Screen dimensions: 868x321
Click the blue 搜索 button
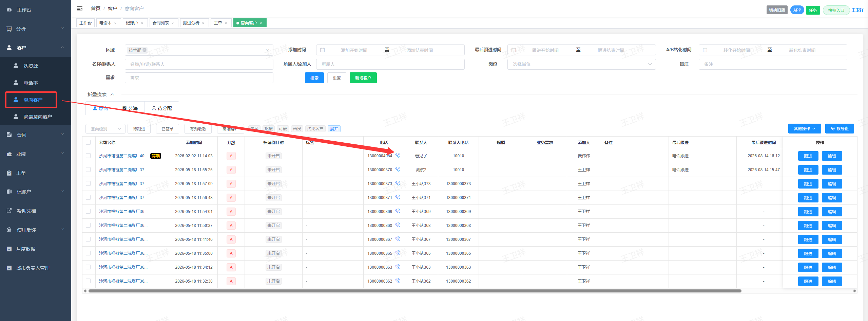tap(314, 78)
